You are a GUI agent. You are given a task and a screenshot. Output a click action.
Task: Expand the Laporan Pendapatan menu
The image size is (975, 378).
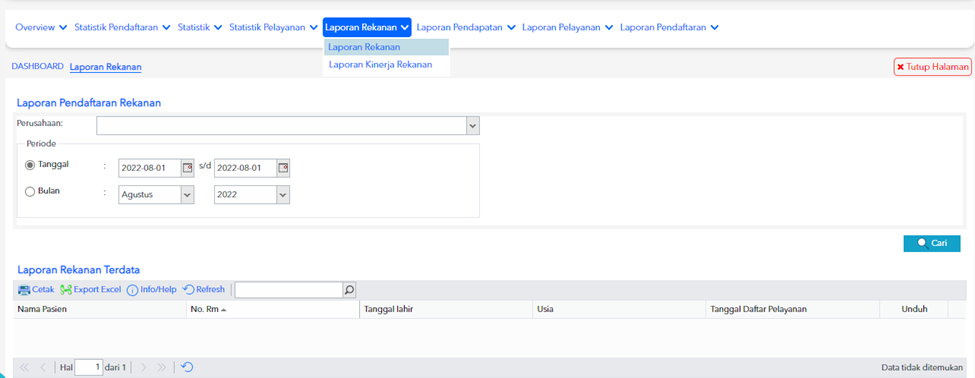[466, 27]
